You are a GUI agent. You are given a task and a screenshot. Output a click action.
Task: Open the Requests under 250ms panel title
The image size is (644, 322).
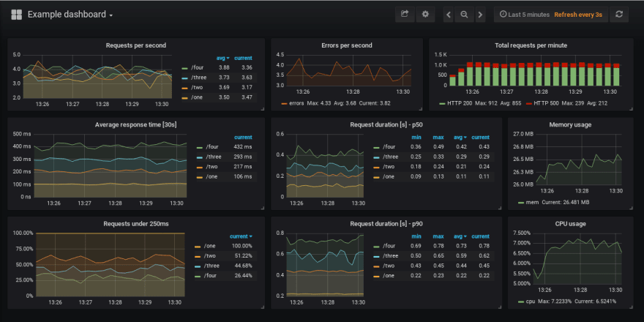coord(136,224)
